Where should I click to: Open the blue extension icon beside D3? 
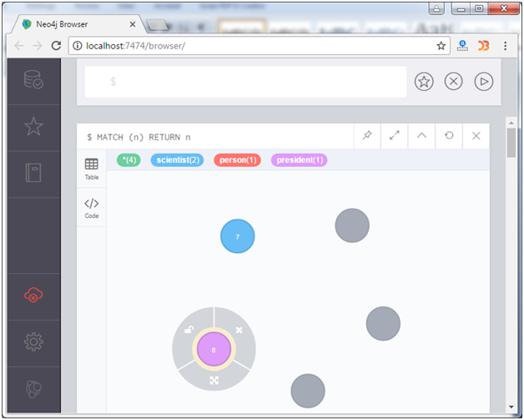click(462, 45)
